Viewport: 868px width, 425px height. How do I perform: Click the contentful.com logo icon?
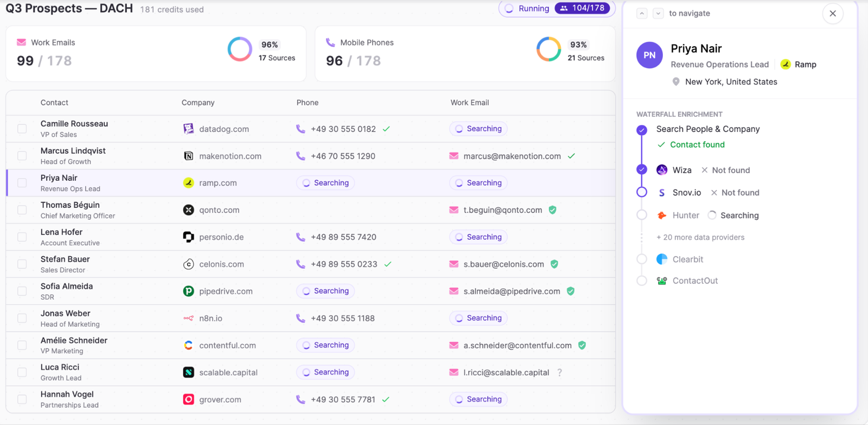(x=188, y=345)
